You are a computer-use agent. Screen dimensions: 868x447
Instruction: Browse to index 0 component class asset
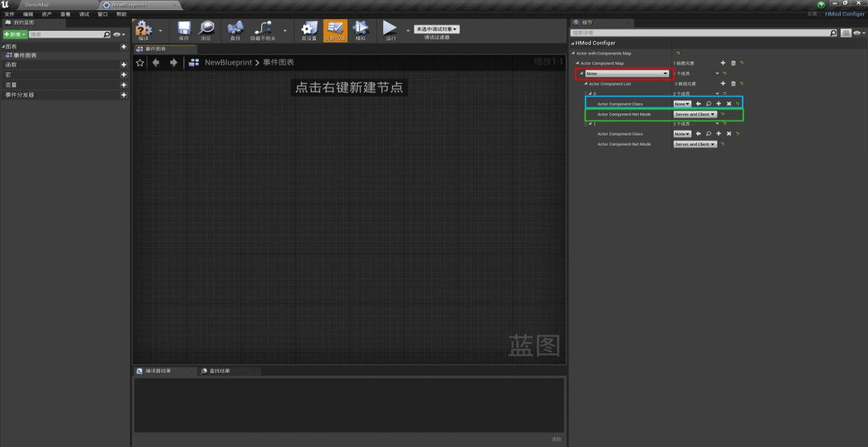point(709,104)
